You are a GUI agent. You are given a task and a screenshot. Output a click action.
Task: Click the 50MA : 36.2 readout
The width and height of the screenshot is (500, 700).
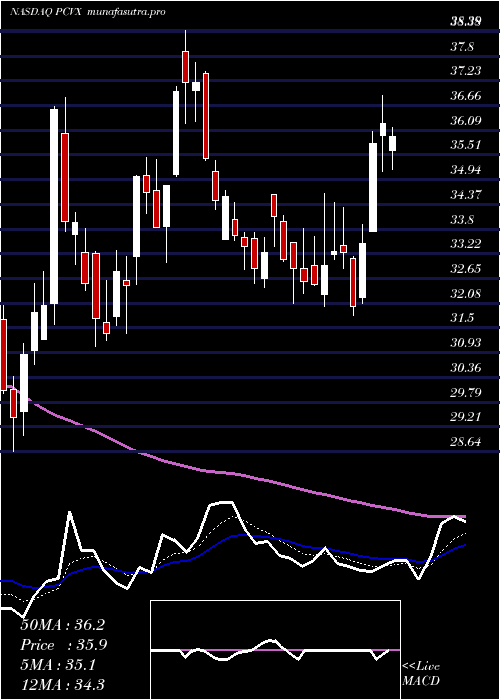tap(62, 625)
